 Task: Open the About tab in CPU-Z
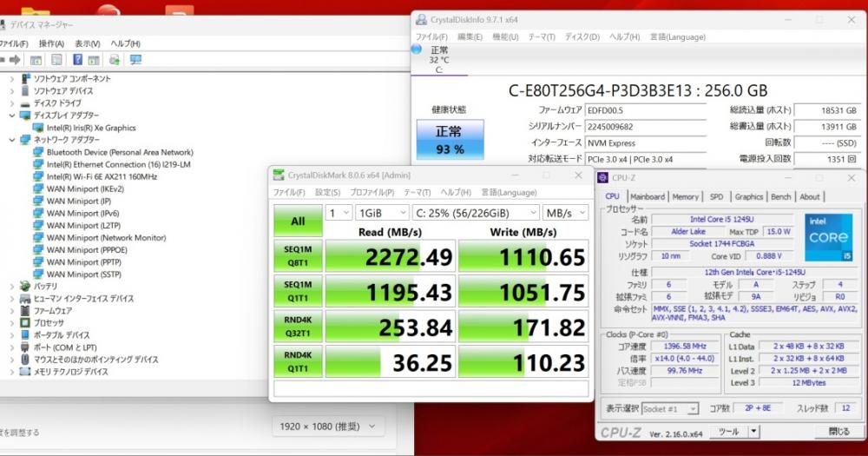(809, 196)
